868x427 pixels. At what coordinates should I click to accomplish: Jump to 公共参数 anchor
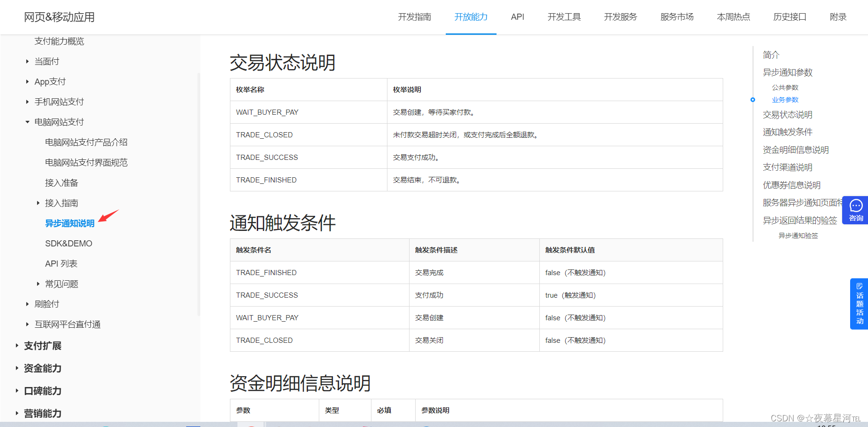point(785,87)
